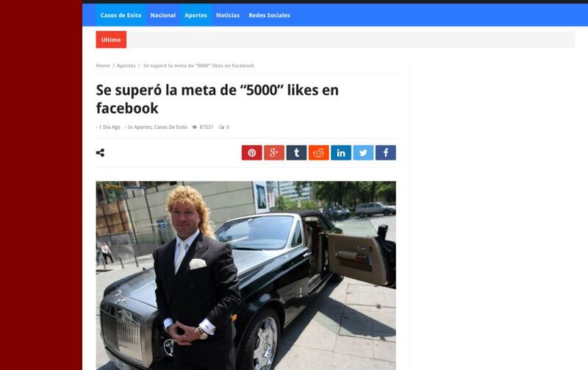588x370 pixels.
Task: Go to Home in the breadcrumb
Action: pos(103,65)
